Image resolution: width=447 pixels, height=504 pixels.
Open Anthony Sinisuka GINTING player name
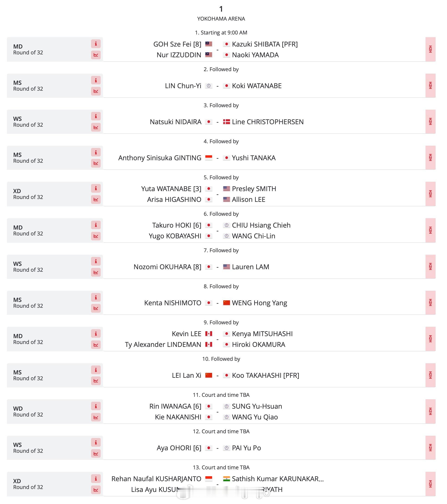pos(160,158)
